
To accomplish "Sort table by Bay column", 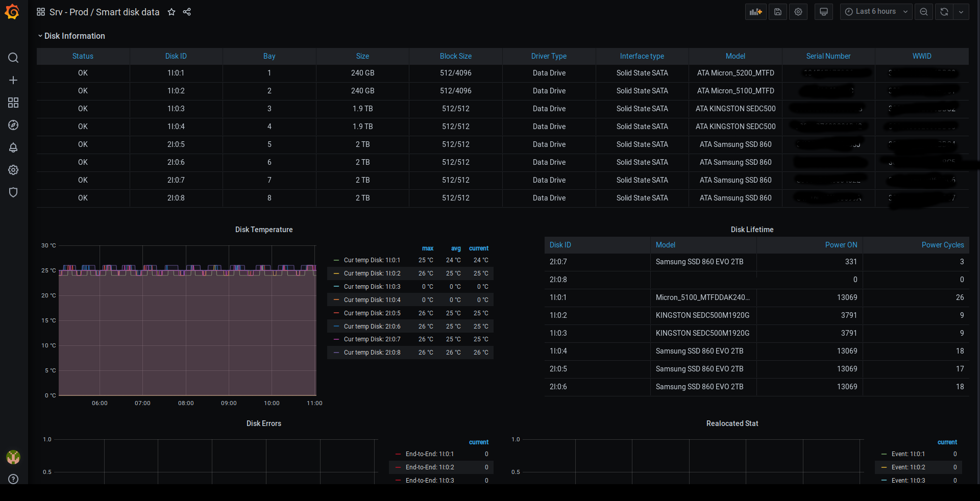I will [269, 56].
